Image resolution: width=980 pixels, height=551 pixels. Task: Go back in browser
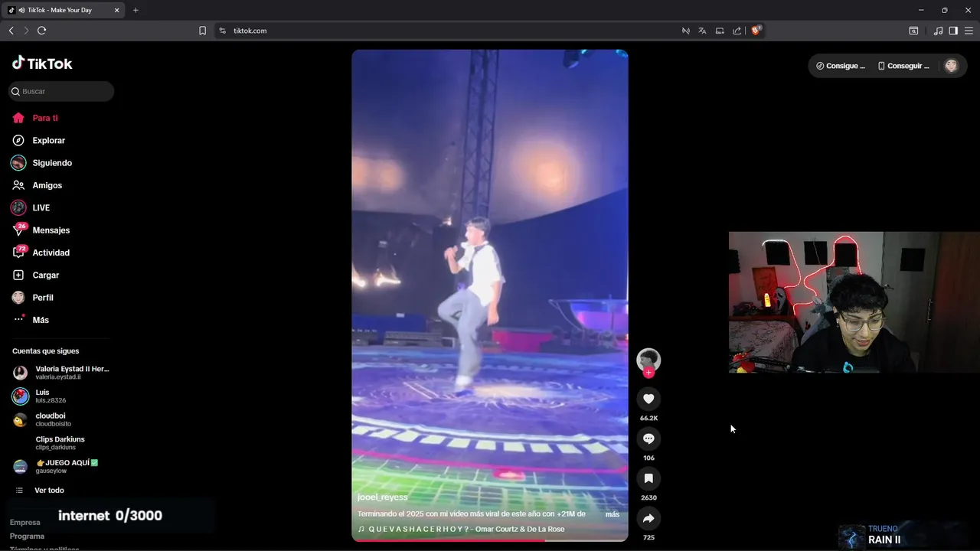[11, 31]
